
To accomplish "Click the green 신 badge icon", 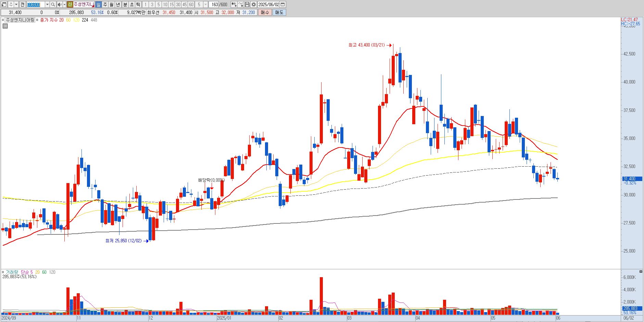I will coord(70,4).
